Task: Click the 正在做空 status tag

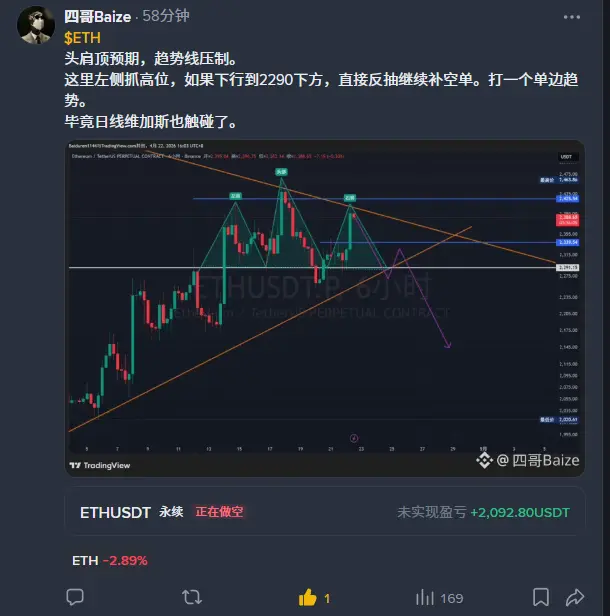Action: pyautogui.click(x=219, y=512)
